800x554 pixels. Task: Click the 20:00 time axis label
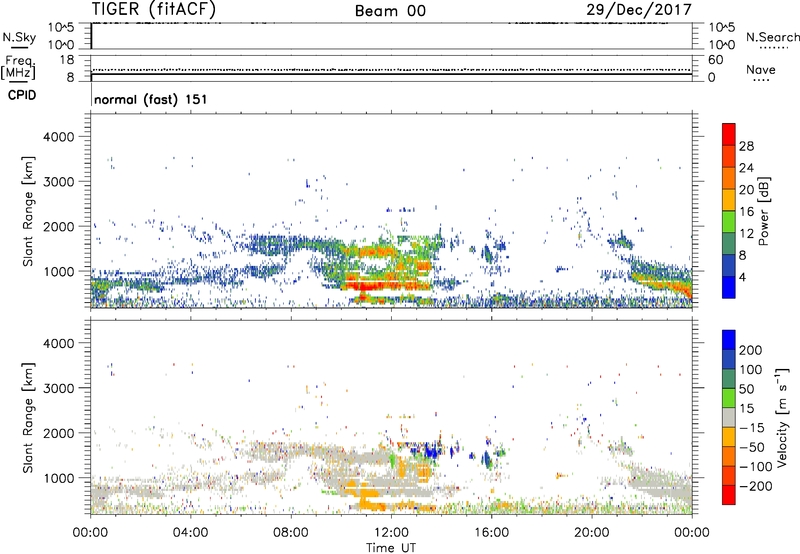click(592, 533)
